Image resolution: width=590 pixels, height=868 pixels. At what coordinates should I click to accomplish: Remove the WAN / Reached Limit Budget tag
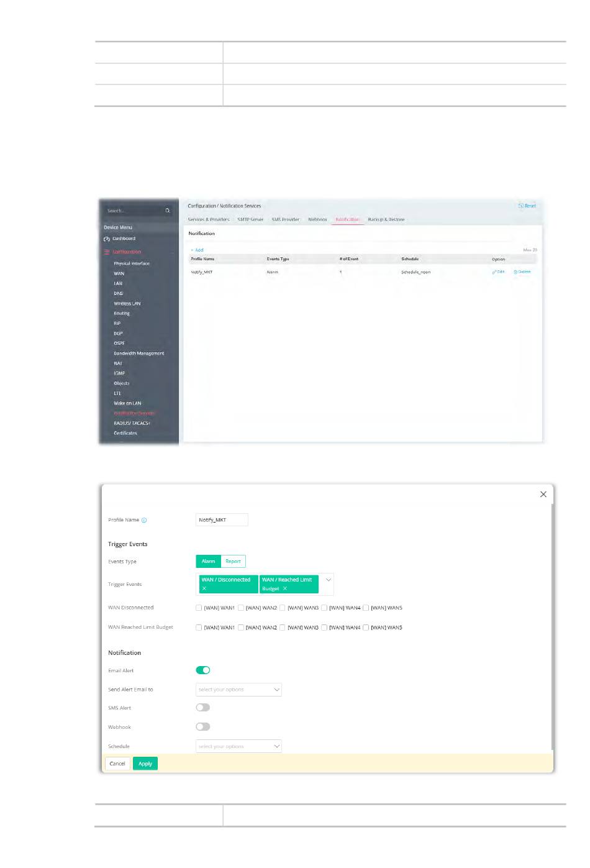tap(285, 588)
